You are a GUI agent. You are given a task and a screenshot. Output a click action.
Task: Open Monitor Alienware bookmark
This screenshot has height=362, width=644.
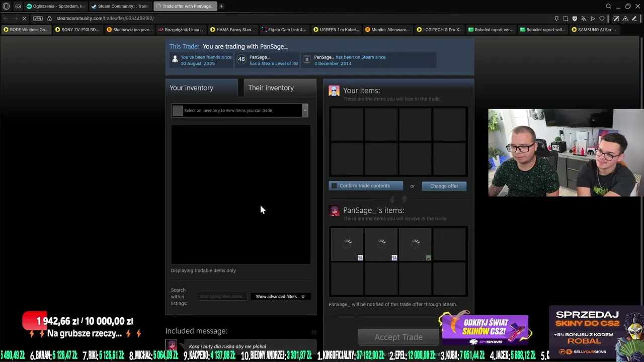(x=387, y=30)
